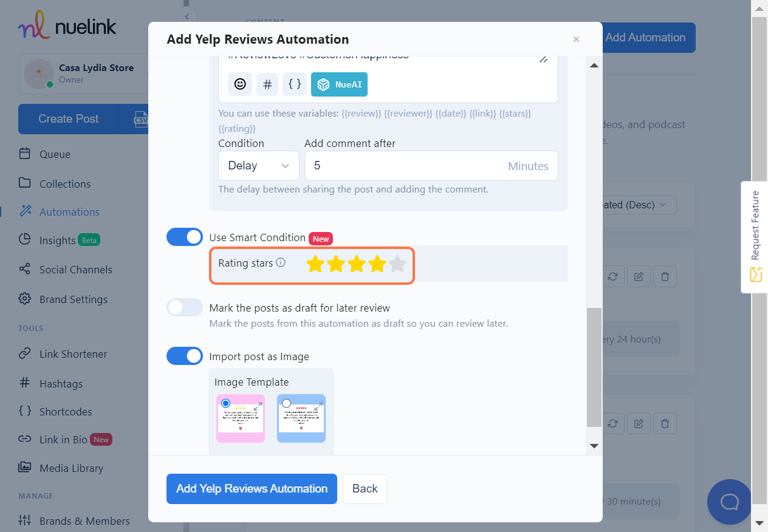The width and height of the screenshot is (768, 532).
Task: Insert the {{rating}} variable
Action: 237,129
